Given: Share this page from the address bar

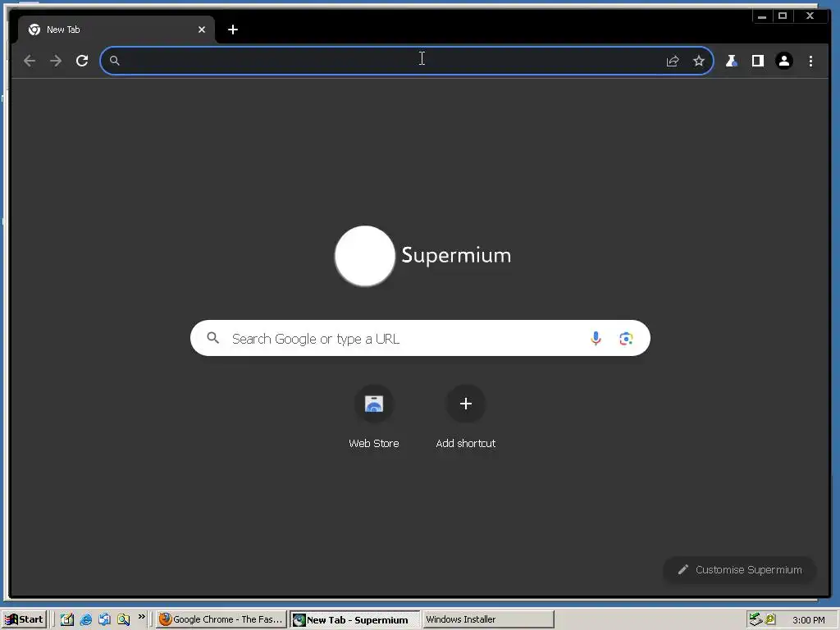Looking at the screenshot, I should pos(673,61).
